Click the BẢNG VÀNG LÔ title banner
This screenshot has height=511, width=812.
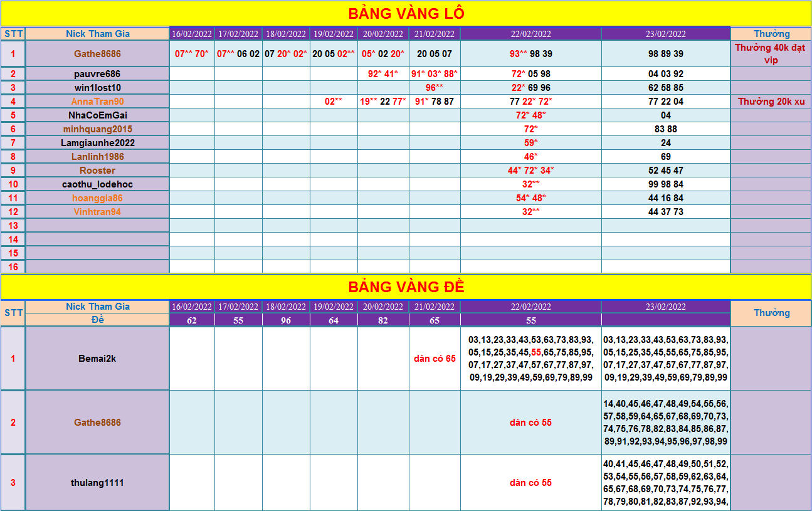pos(406,14)
